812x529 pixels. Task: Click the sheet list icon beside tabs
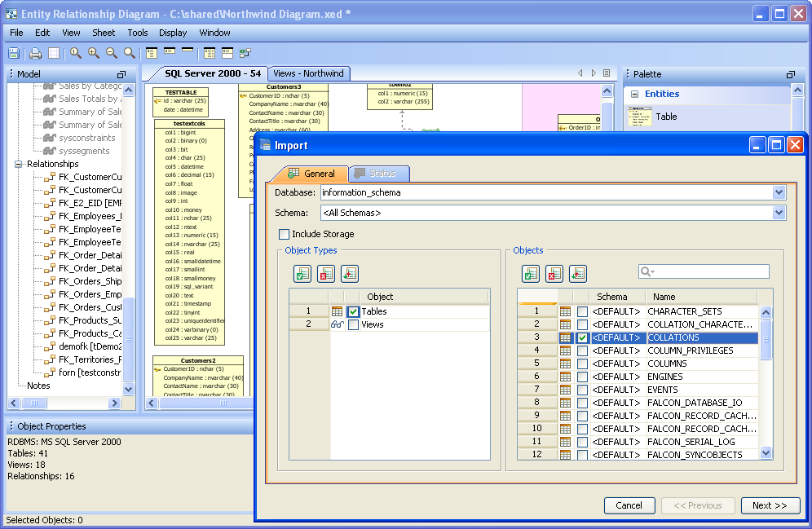click(607, 73)
